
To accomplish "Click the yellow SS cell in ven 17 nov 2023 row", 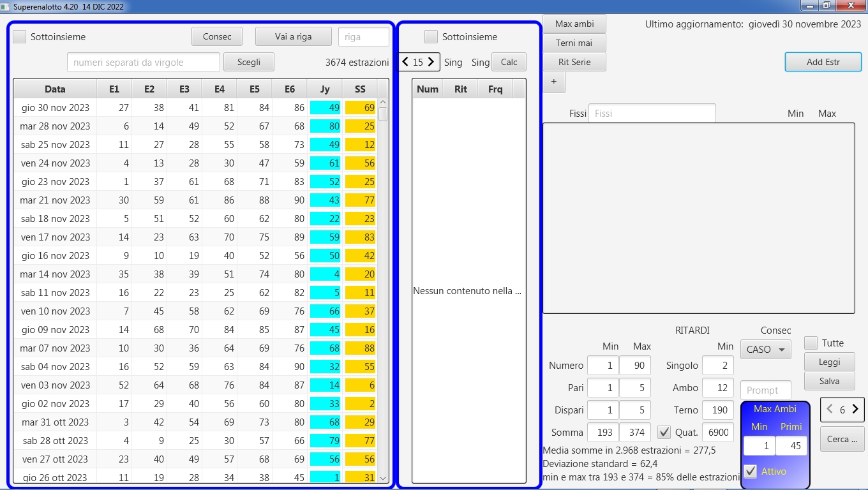I will click(360, 237).
